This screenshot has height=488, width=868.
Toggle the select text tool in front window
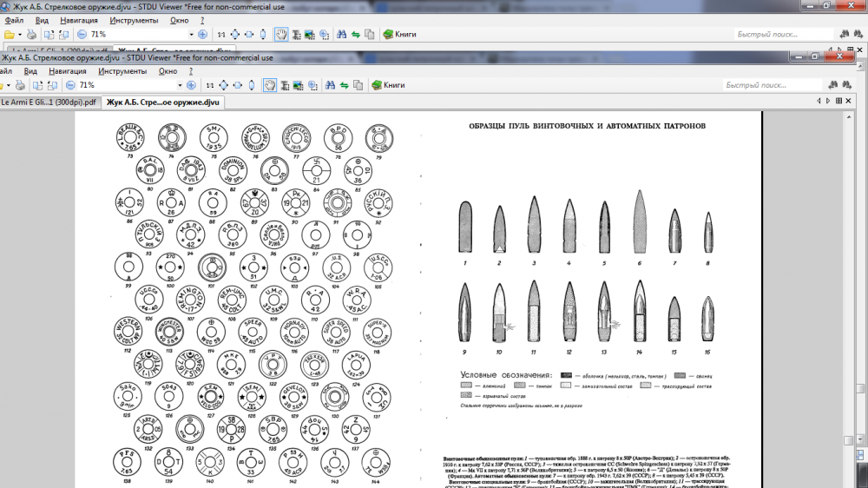pyautogui.click(x=285, y=86)
